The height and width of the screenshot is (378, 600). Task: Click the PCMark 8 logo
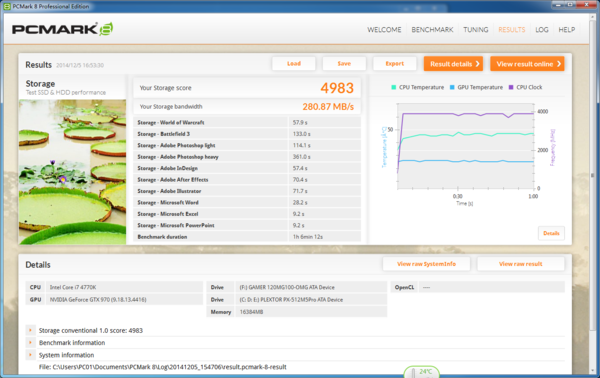pos(62,29)
